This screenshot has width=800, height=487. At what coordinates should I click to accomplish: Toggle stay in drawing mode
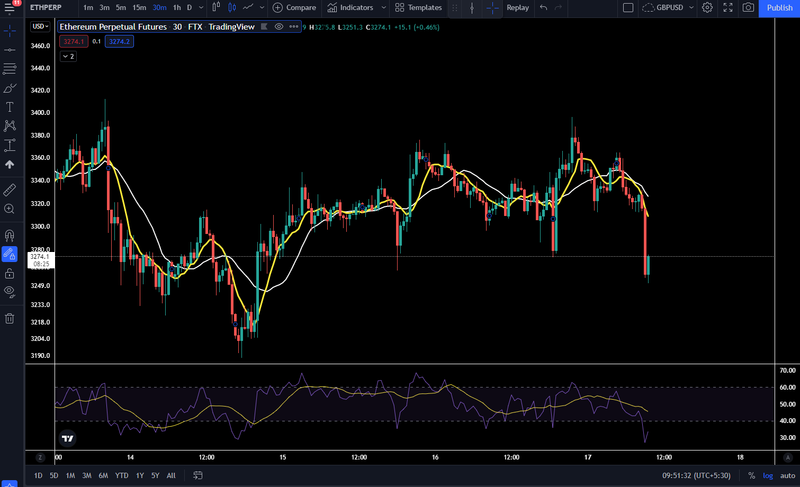tap(9, 254)
